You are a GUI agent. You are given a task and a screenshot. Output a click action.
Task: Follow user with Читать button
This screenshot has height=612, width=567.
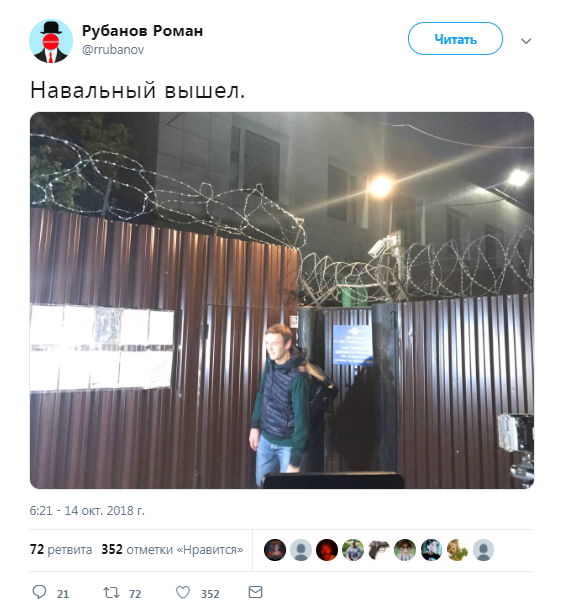click(455, 39)
